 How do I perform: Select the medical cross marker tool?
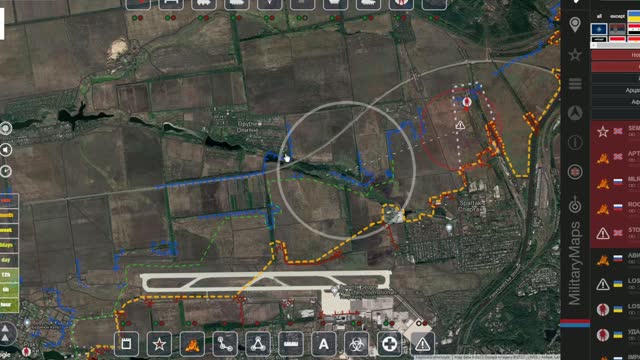[389, 344]
